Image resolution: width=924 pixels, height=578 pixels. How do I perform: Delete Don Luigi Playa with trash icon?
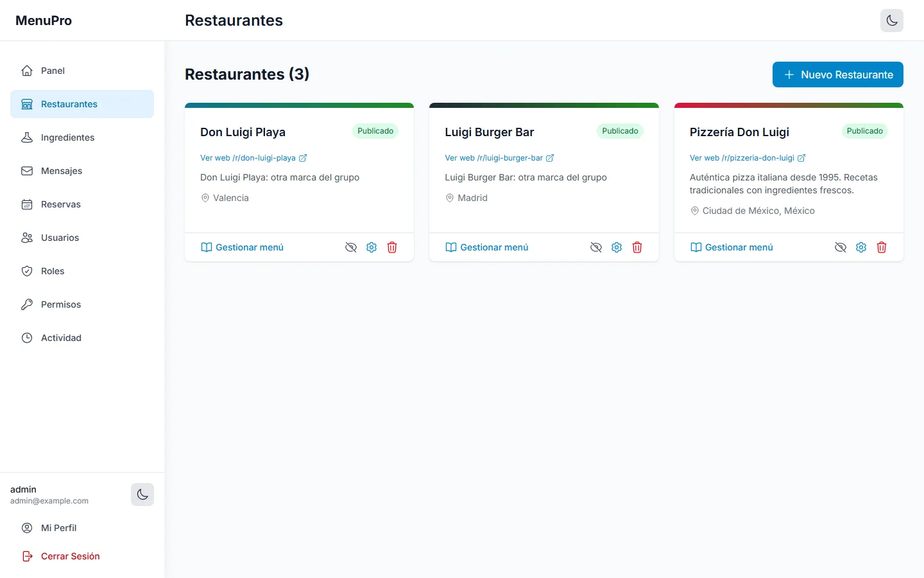[392, 247]
